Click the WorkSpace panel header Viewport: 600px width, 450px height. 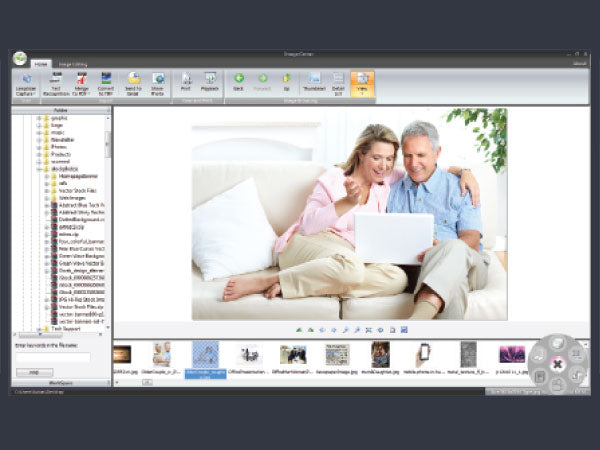61,382
